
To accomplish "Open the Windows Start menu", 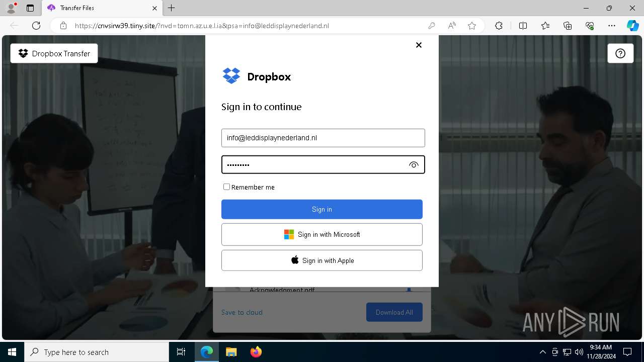I will 12,352.
